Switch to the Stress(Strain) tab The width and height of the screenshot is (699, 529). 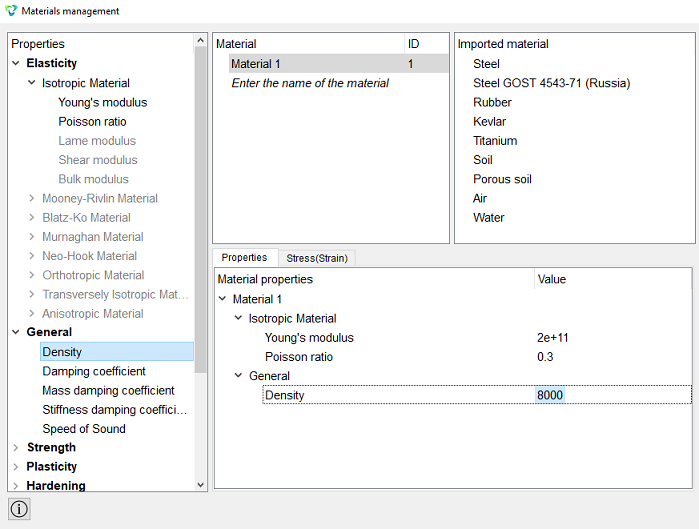317,258
